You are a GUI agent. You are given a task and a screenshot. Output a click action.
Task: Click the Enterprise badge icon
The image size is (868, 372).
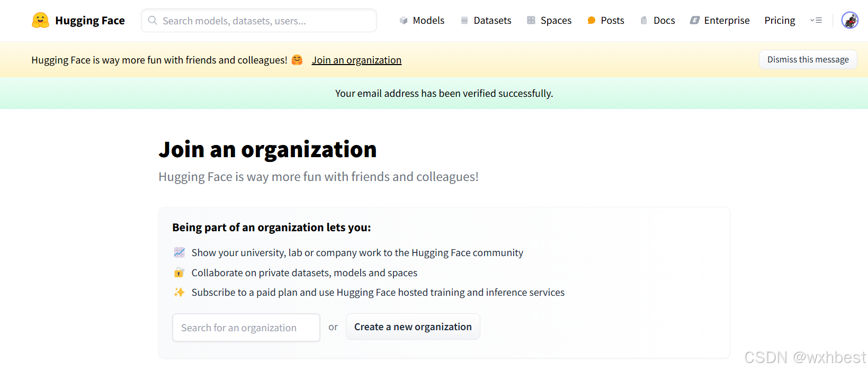point(695,21)
